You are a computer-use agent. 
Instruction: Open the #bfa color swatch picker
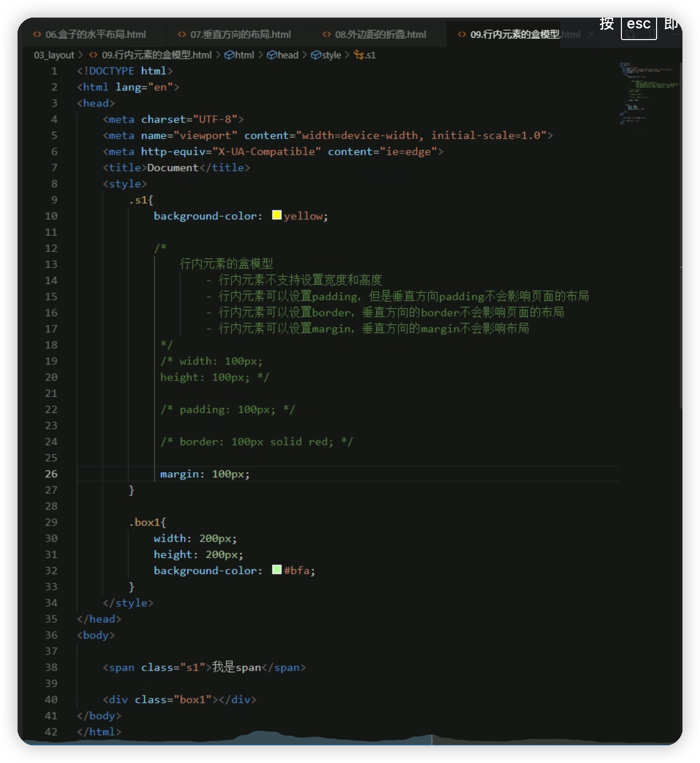[x=277, y=570]
